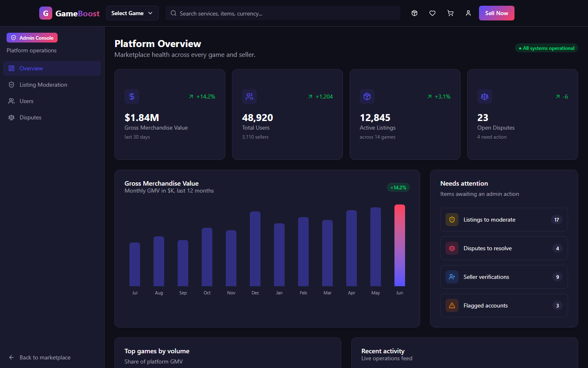Click the '4 need action' text
Viewport: 588px width, 368px height.
(x=492, y=137)
